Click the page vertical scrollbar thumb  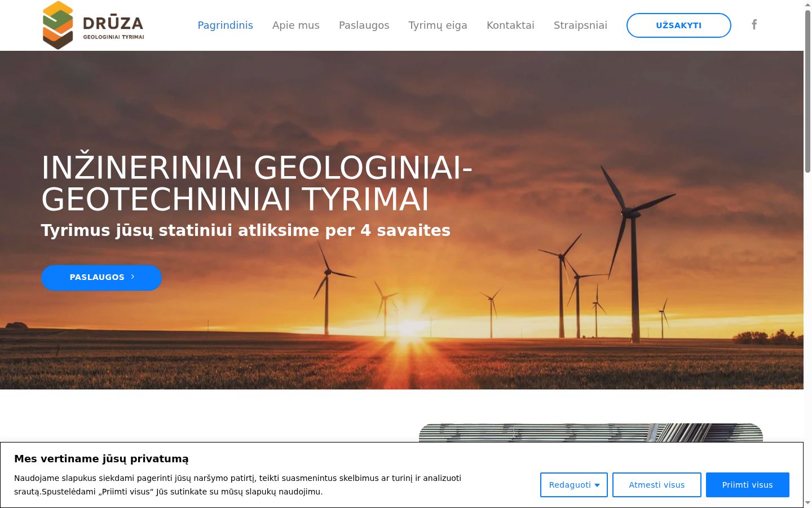pyautogui.click(x=807, y=91)
